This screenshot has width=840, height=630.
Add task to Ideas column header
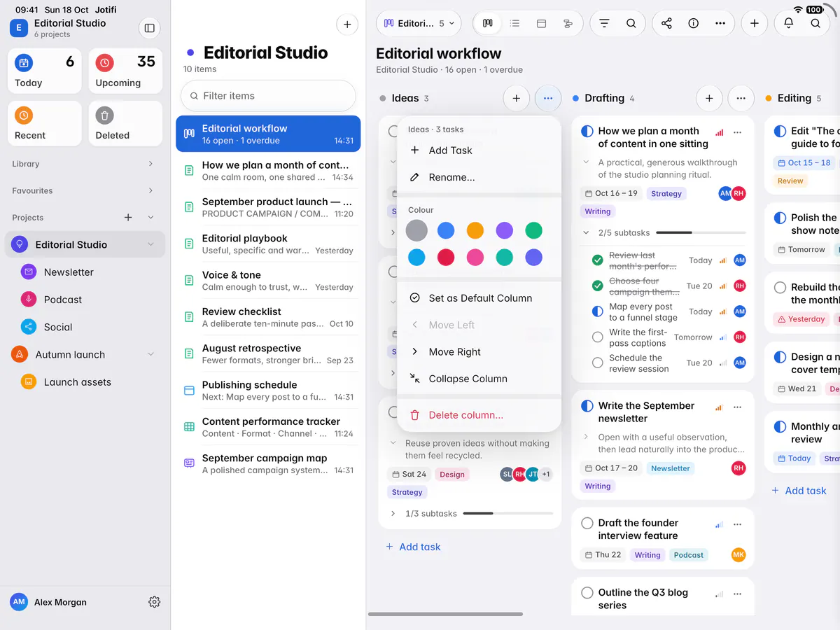(516, 99)
